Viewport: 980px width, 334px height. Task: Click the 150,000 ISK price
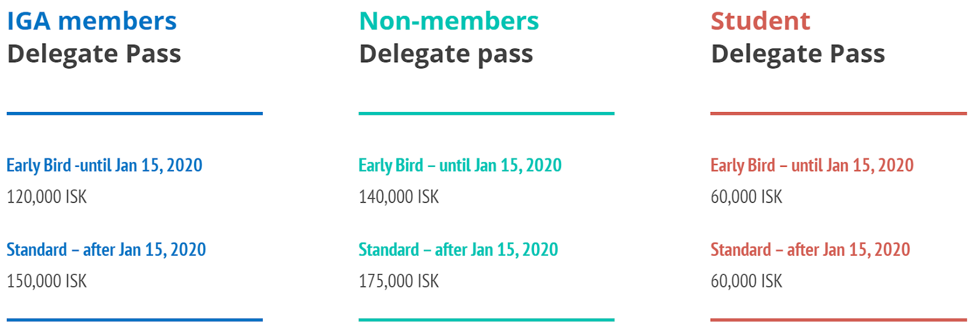click(47, 281)
